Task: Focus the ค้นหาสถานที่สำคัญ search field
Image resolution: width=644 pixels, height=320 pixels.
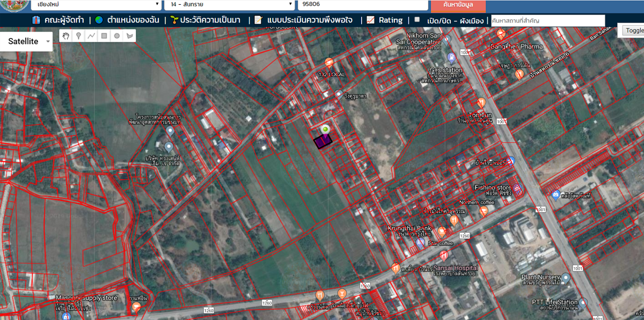Action: tap(548, 20)
